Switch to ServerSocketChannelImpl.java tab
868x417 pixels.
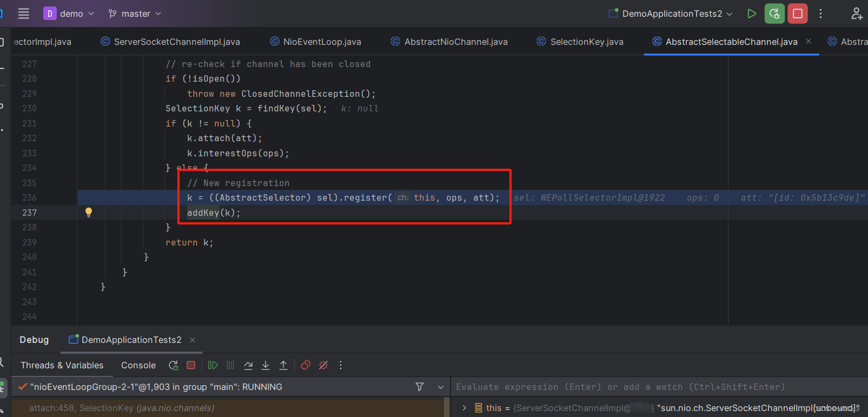(x=170, y=42)
